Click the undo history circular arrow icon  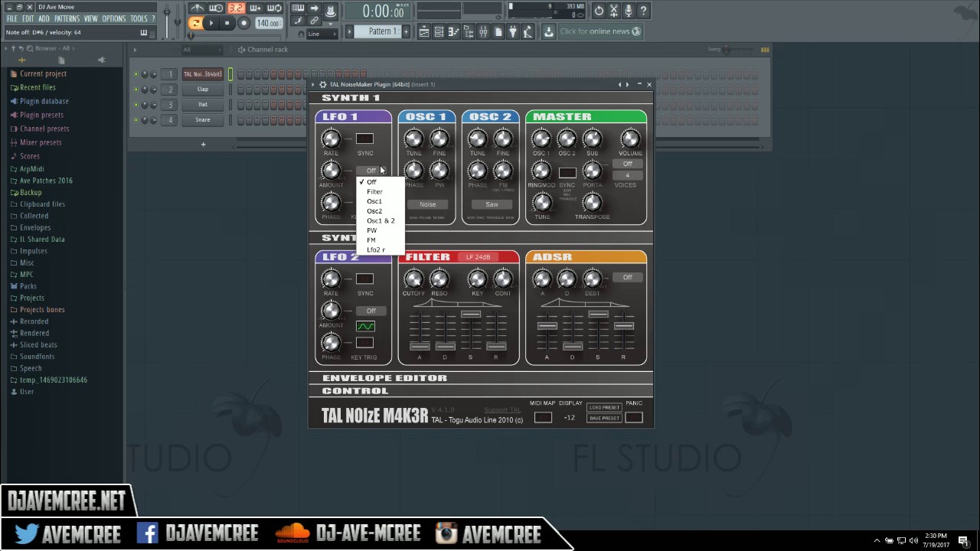point(599,11)
